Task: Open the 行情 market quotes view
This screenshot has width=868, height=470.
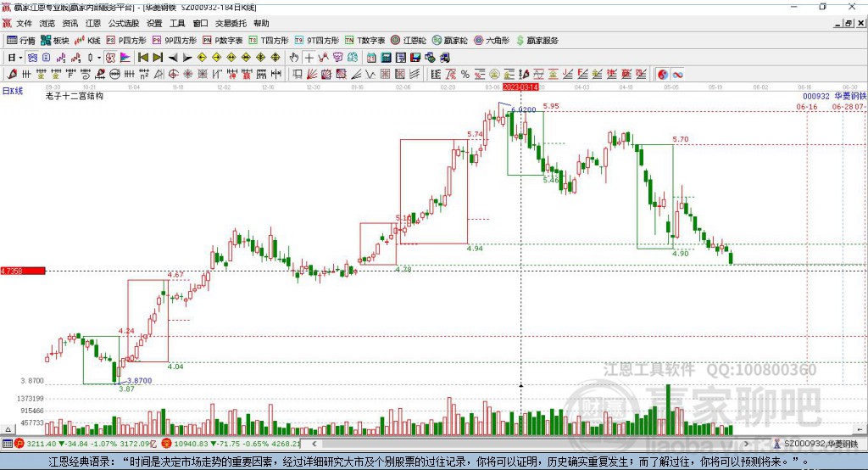Action: coord(21,41)
